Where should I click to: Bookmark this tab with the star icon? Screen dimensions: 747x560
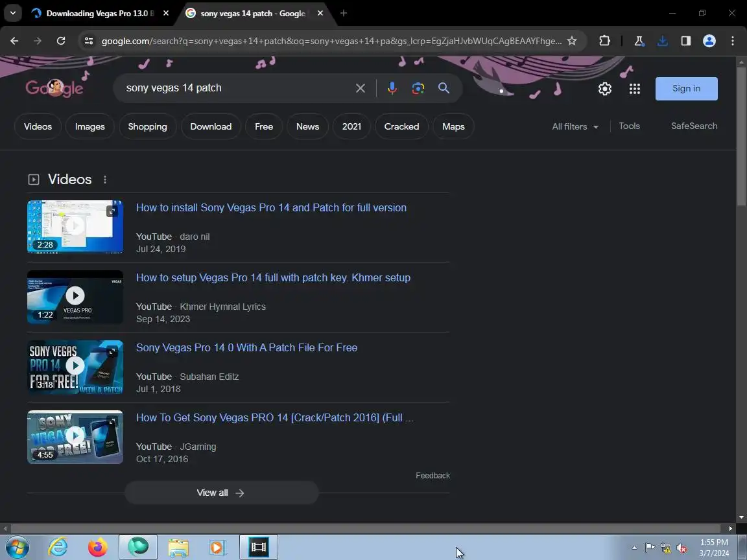(x=572, y=41)
